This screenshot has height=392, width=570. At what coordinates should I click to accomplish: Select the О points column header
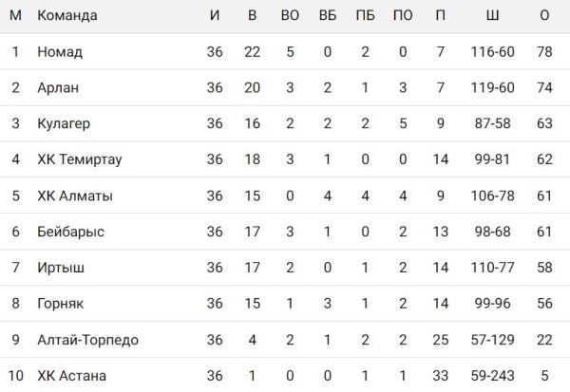tap(544, 16)
